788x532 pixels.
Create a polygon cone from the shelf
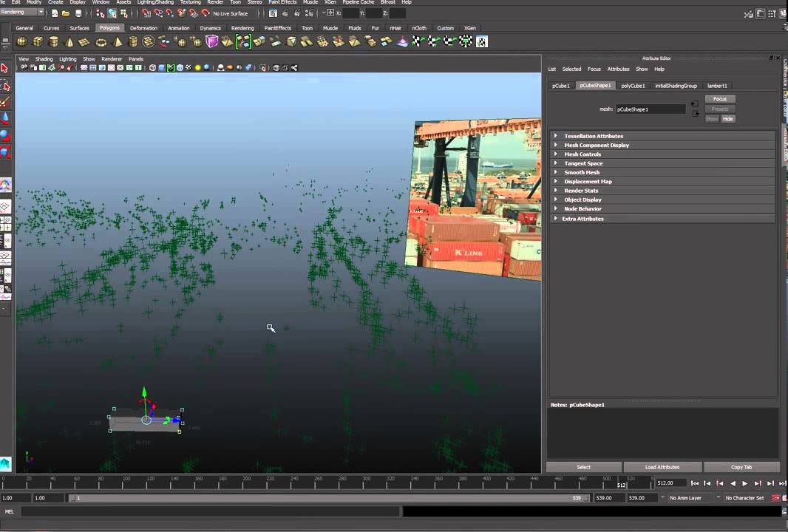point(69,41)
